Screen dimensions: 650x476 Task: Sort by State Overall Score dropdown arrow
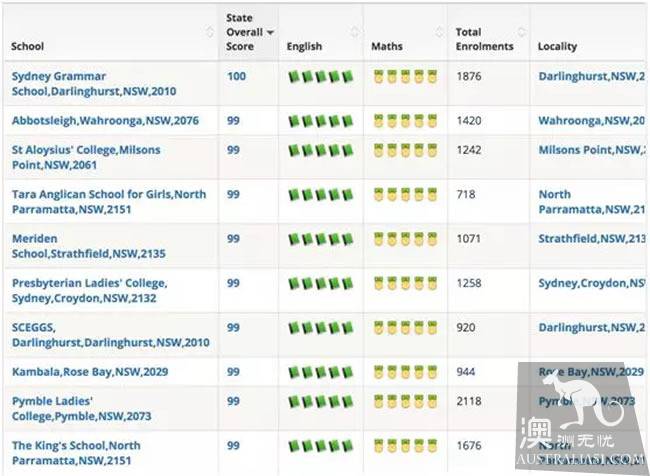271,32
